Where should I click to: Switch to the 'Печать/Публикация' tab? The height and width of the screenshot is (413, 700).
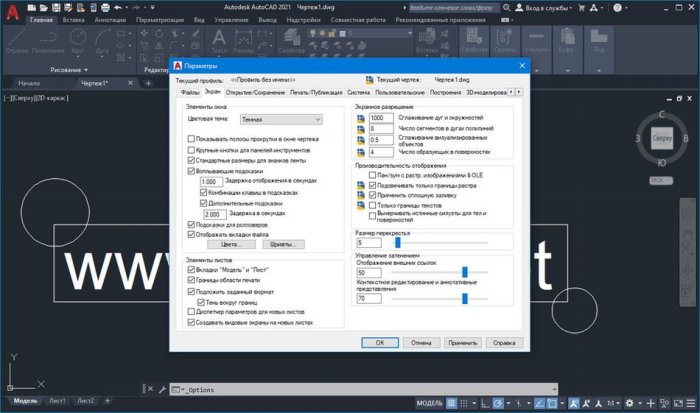tap(316, 92)
